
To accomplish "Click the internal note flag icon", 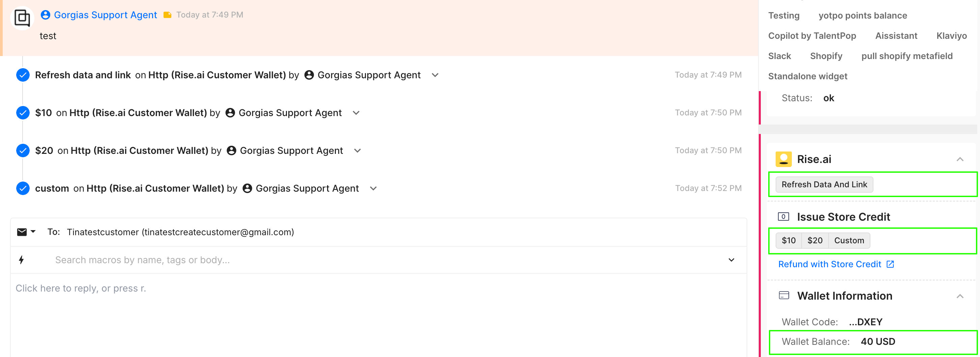I will tap(167, 15).
